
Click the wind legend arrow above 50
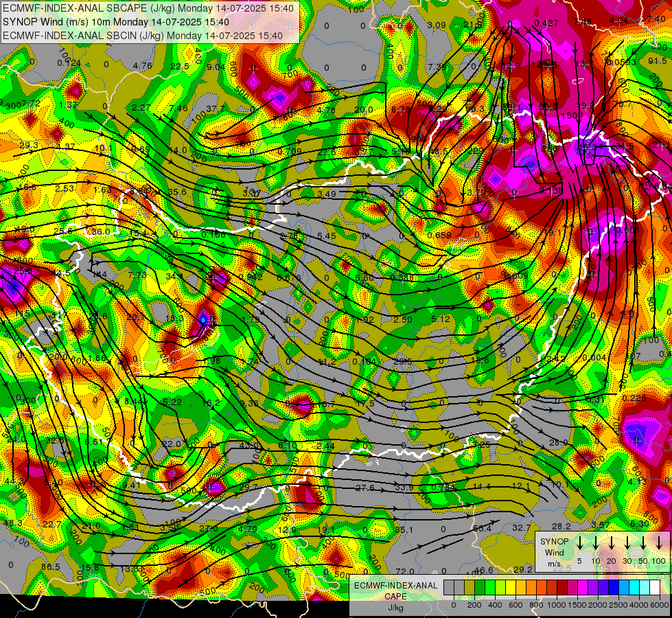point(643,543)
